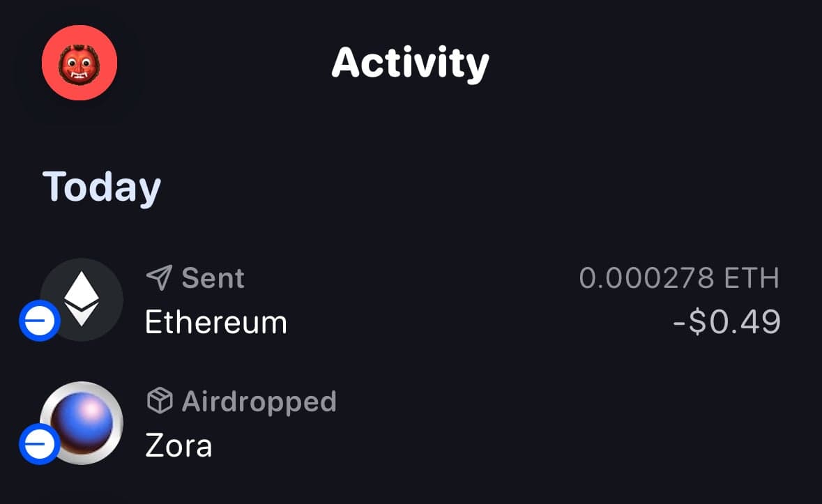Select the Today section header
The image size is (822, 504).
102,187
